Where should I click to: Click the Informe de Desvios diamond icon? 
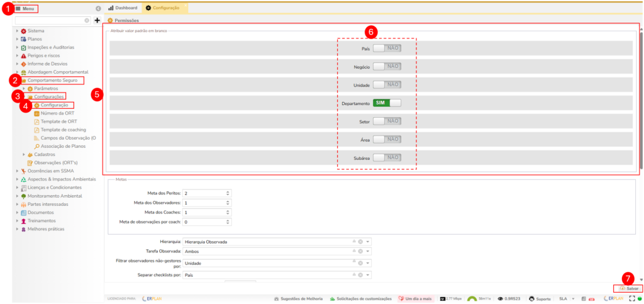(x=23, y=64)
